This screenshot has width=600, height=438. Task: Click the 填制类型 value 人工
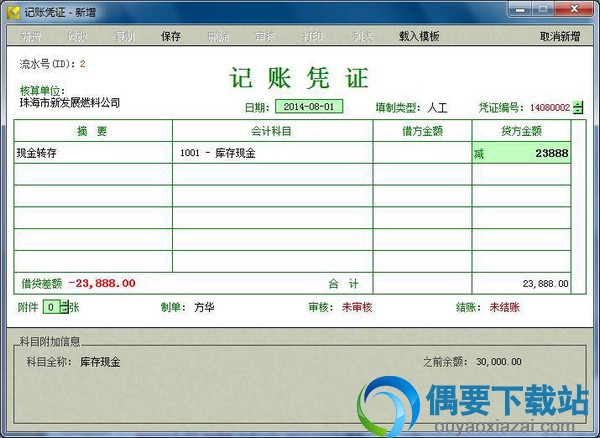point(437,107)
